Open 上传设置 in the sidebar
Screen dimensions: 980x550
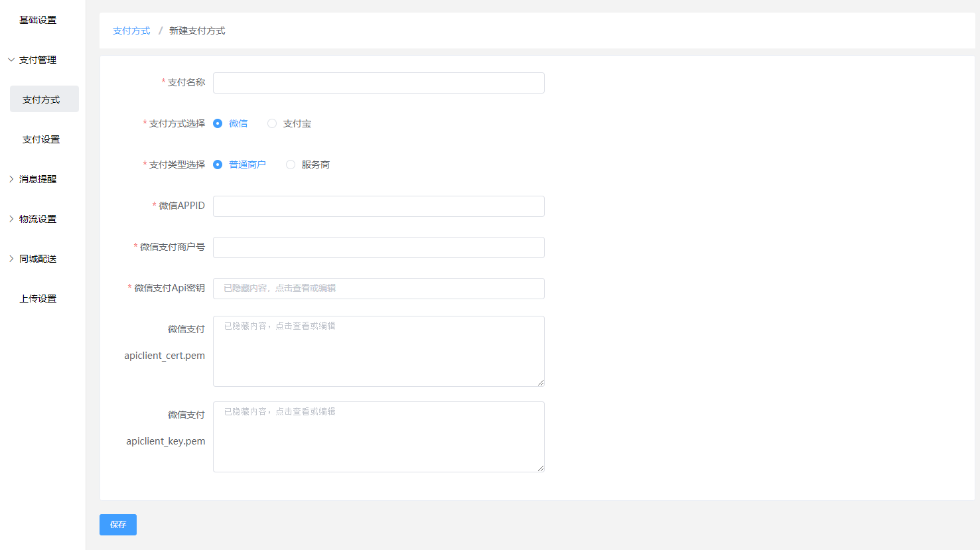pos(38,299)
